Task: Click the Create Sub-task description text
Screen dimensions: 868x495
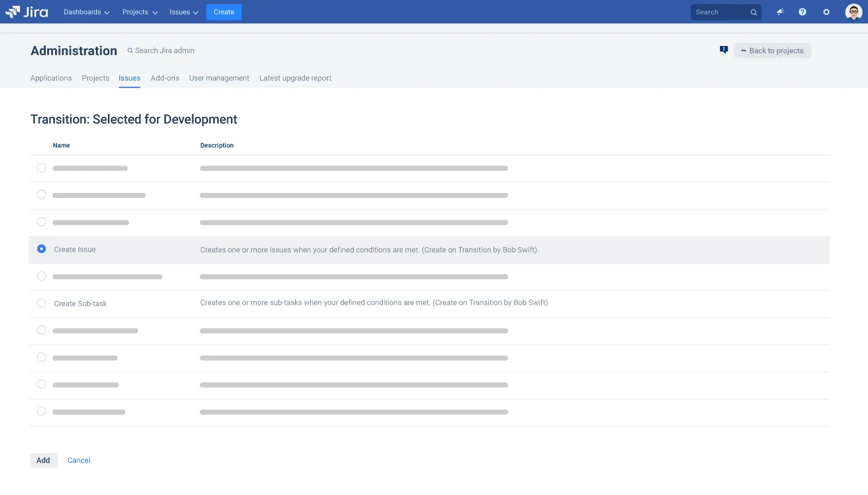Action: point(374,303)
